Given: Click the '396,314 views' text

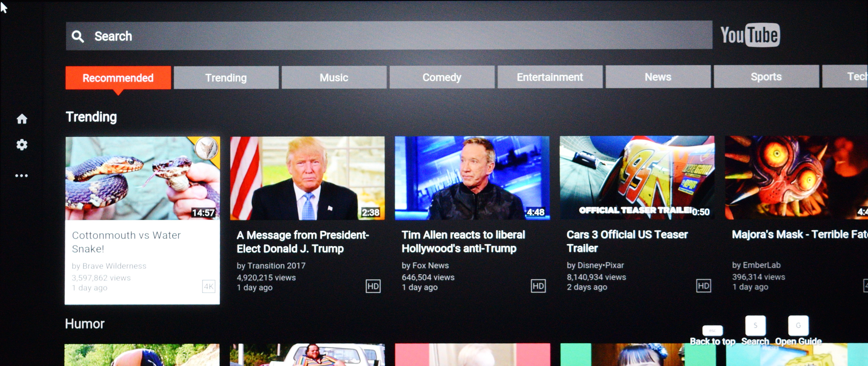Looking at the screenshot, I should tap(758, 277).
